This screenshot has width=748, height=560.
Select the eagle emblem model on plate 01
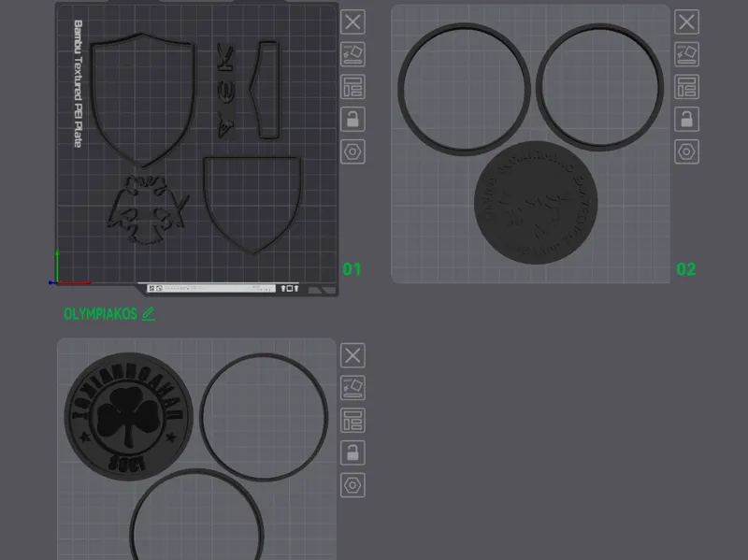coord(147,209)
